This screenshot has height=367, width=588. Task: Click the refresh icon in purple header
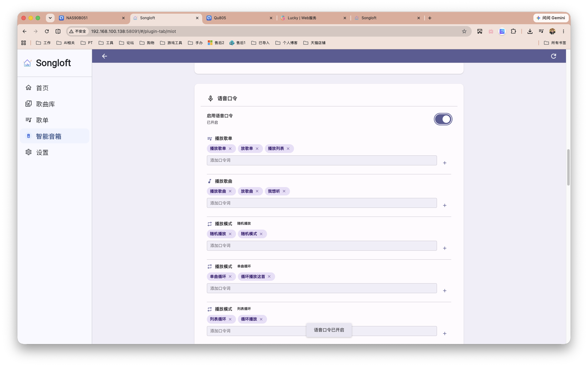click(553, 56)
